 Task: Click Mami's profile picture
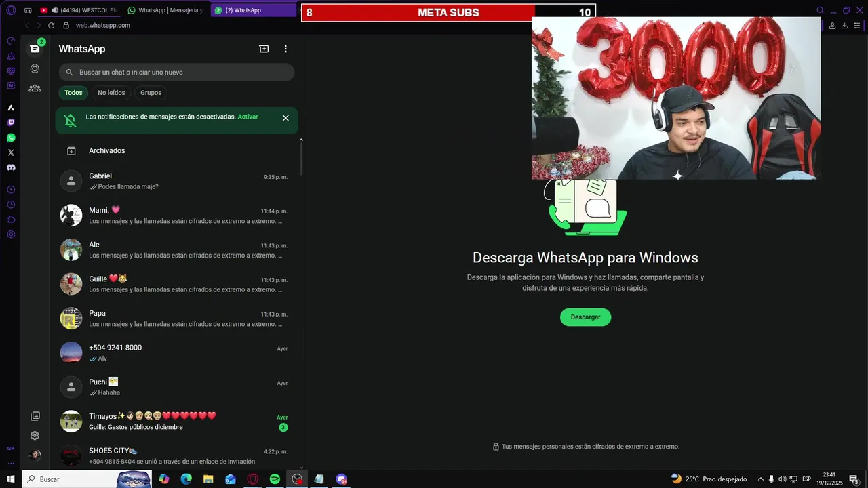click(71, 216)
